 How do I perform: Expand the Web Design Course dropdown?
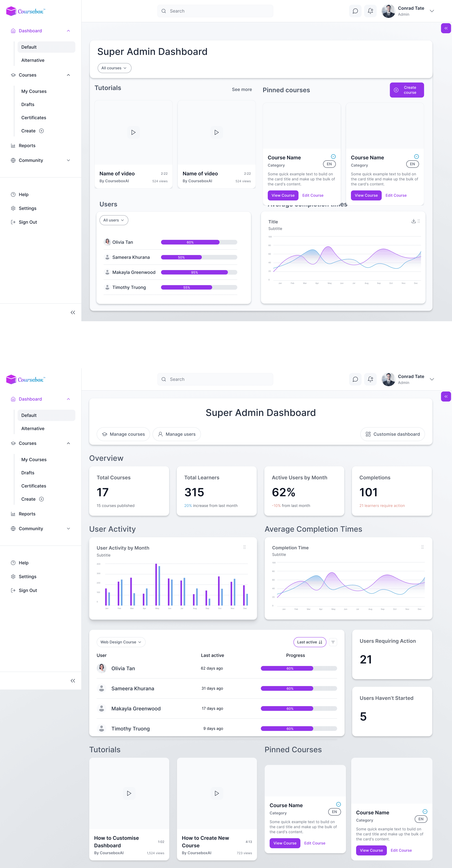pyautogui.click(x=121, y=642)
